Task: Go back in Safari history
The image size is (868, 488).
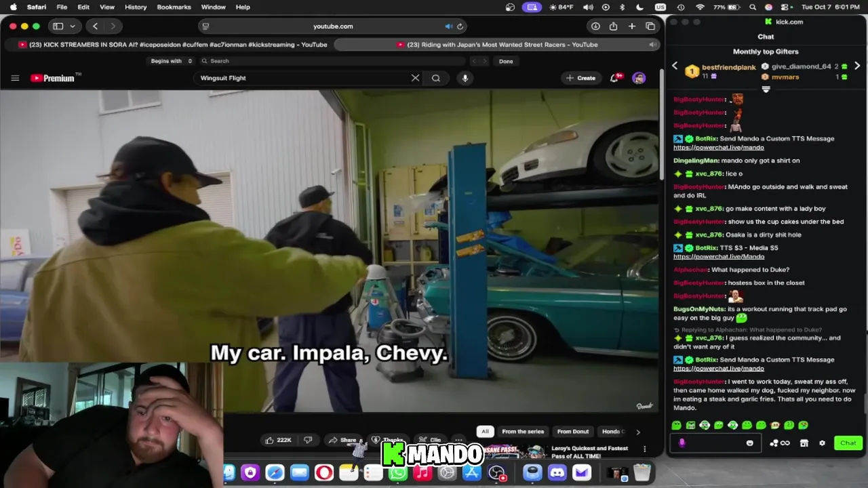Action: tap(95, 26)
